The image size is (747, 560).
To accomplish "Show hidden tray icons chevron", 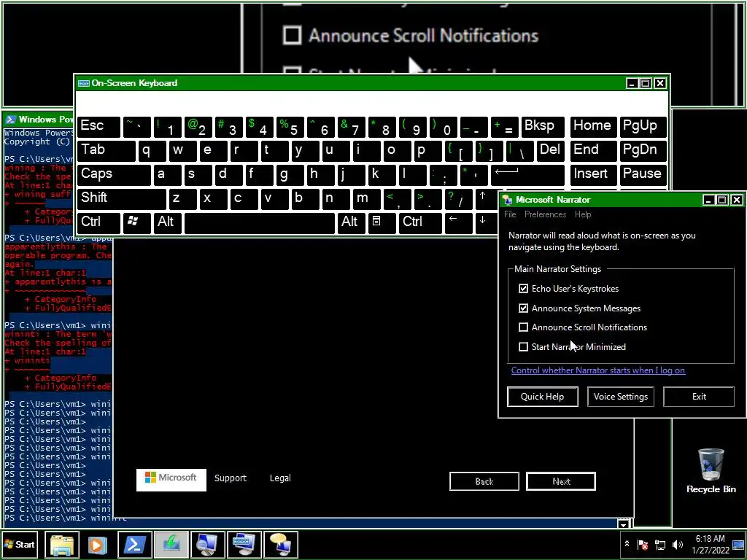I will point(627,544).
